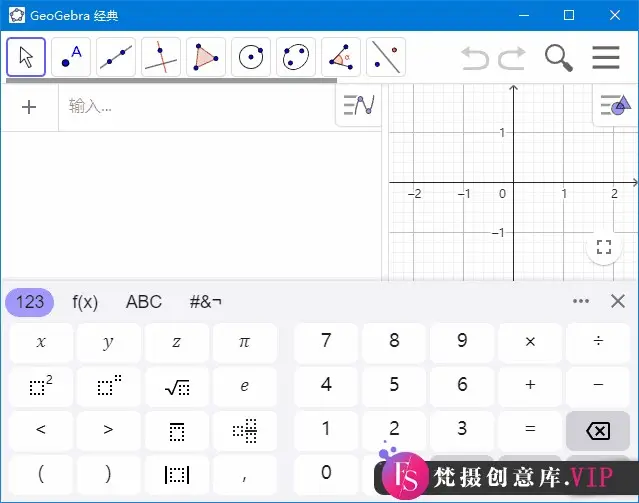The height and width of the screenshot is (503, 639).
Task: Select the Perpendicular Line tool
Action: tap(161, 57)
